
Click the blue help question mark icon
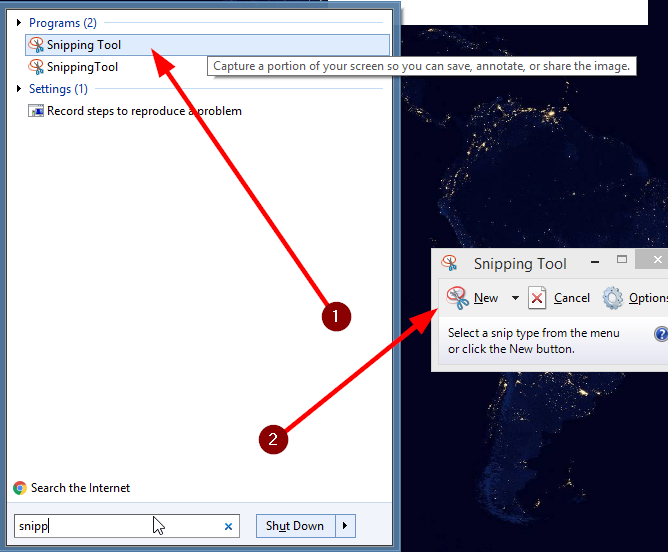point(661,334)
